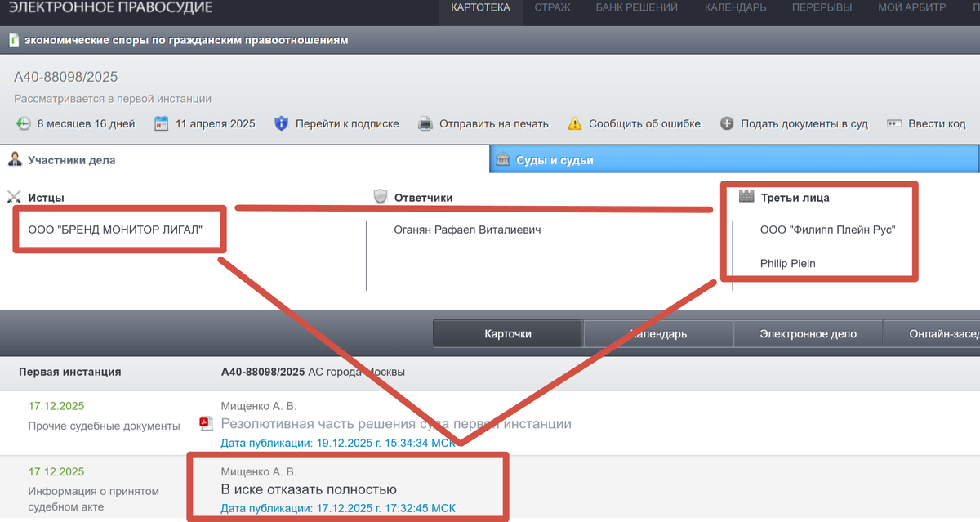Click the shield icon for Перейти к подписке
The height and width of the screenshot is (522, 980).
(x=282, y=124)
